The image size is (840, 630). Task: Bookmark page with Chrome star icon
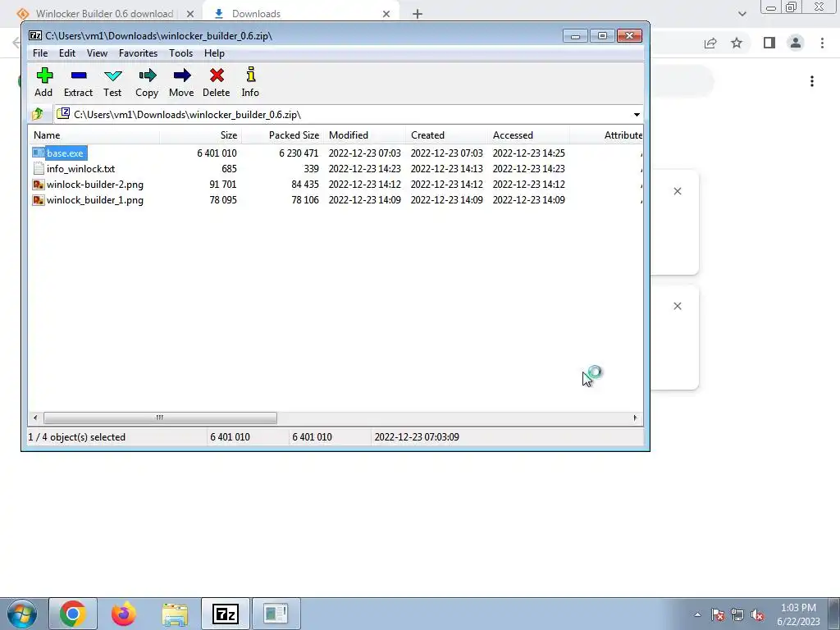pyautogui.click(x=737, y=43)
